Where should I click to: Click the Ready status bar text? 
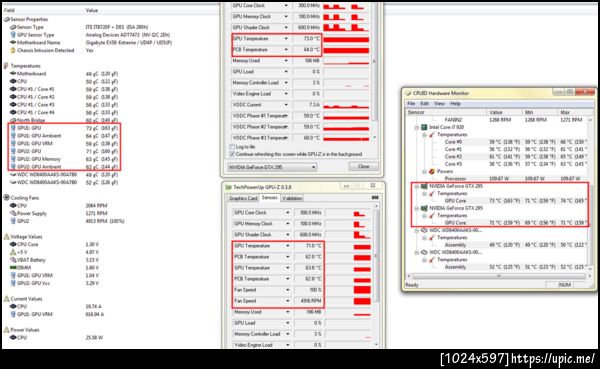[x=412, y=285]
